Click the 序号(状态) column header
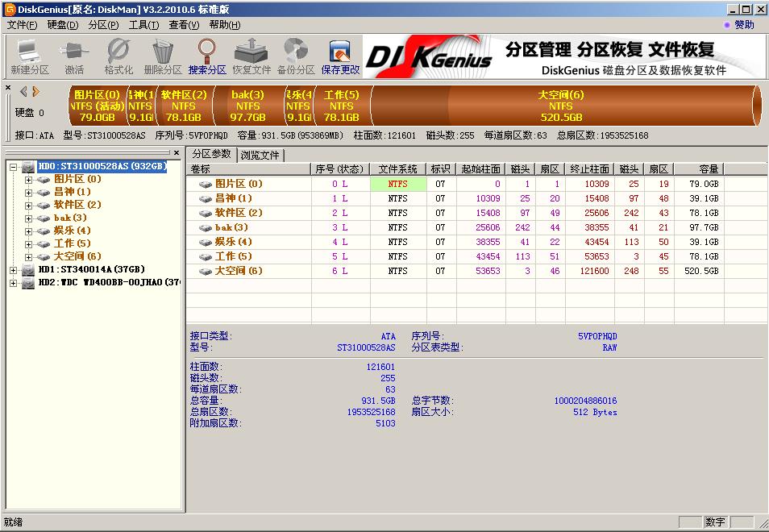Image resolution: width=769 pixels, height=532 pixels. 340,169
